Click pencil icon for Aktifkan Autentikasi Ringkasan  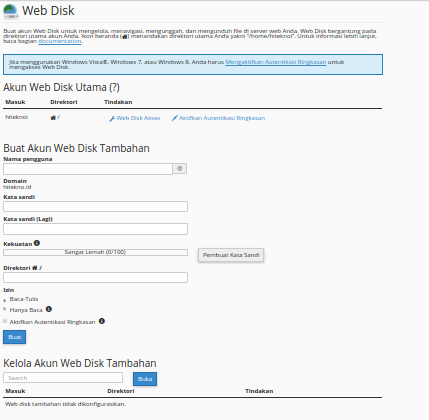[174, 118]
